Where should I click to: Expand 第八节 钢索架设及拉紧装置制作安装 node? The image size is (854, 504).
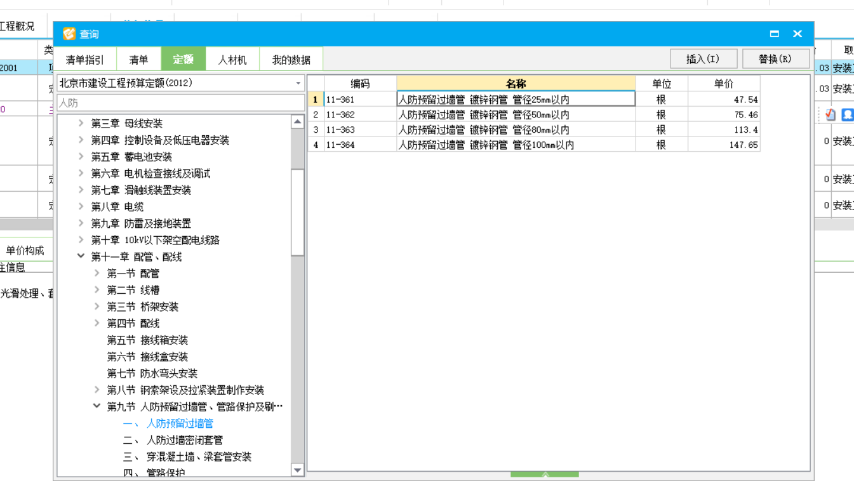pyautogui.click(x=97, y=390)
